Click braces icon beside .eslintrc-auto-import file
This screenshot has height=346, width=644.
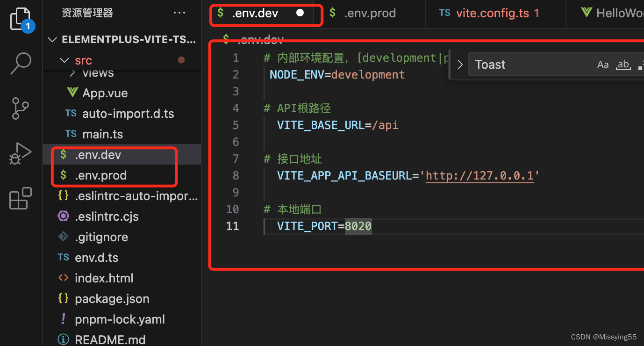63,195
